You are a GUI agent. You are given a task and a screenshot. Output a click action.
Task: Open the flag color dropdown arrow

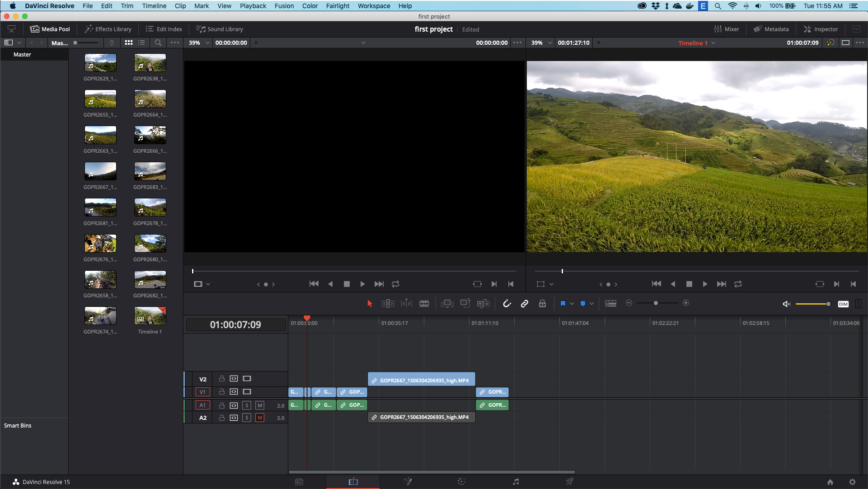click(572, 304)
